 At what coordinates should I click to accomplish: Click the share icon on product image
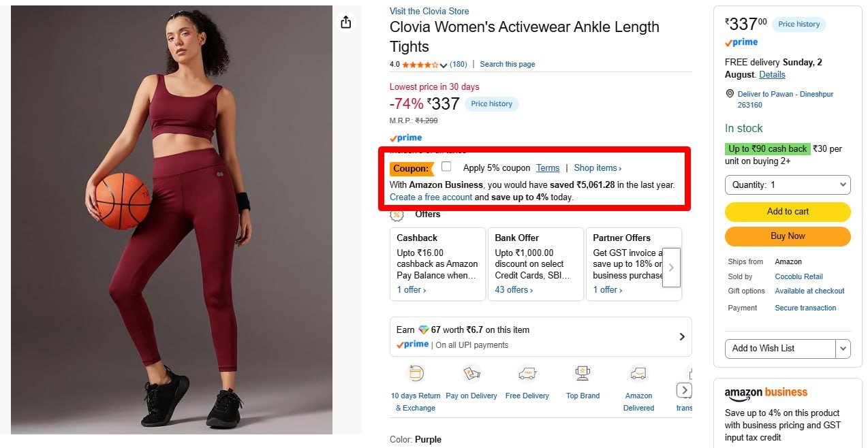tap(345, 22)
